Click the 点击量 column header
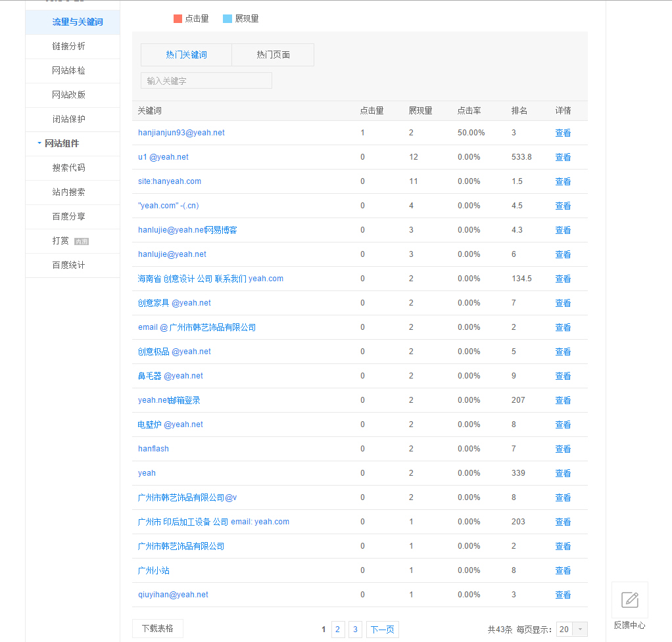672x642 pixels. click(372, 110)
